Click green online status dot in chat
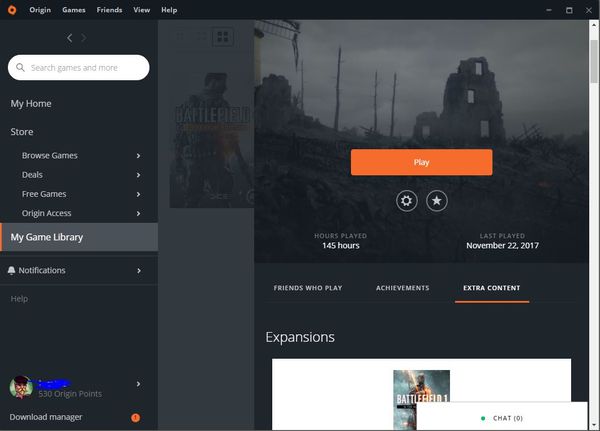The height and width of the screenshot is (431, 600). pyautogui.click(x=483, y=418)
